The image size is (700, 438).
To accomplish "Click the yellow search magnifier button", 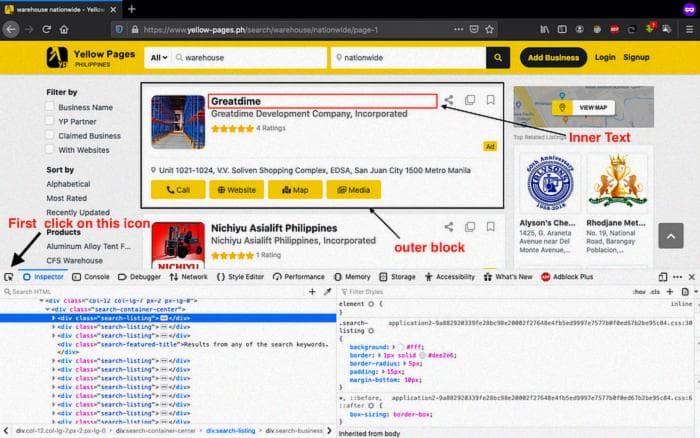I will click(498, 58).
